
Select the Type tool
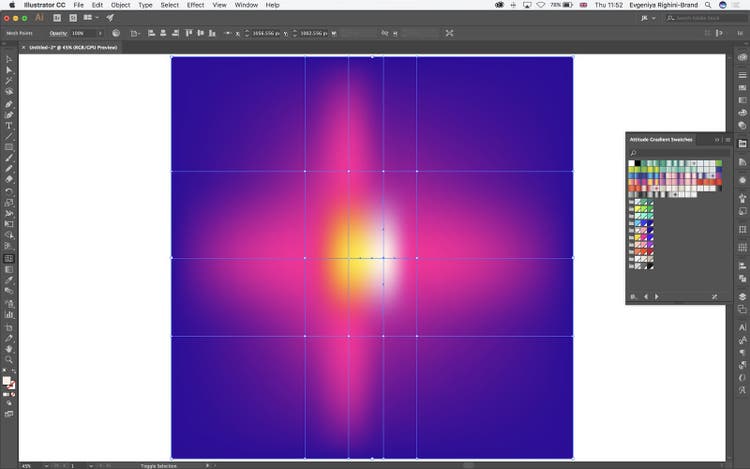(9, 126)
